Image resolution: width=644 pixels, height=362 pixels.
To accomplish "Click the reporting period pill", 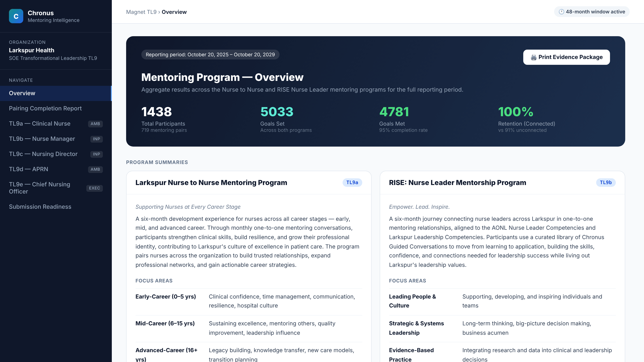I will pyautogui.click(x=210, y=55).
